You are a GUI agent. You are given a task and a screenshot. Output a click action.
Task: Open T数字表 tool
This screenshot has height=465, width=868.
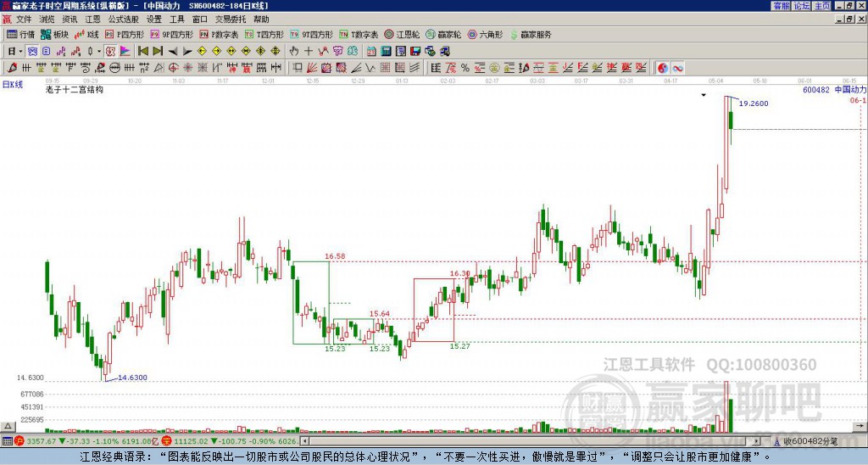(x=359, y=34)
